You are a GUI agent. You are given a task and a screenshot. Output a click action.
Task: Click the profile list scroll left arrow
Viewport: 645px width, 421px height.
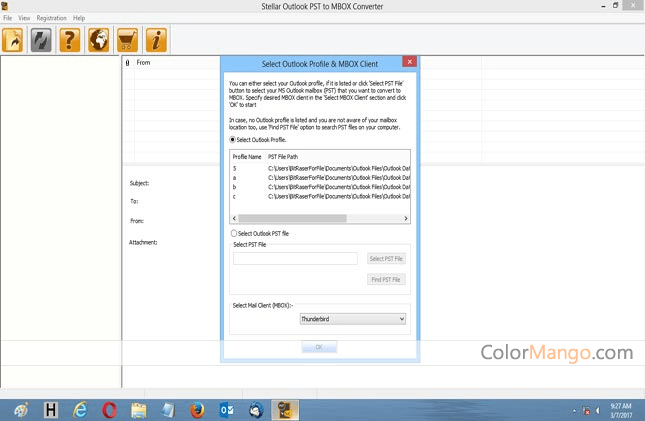pyautogui.click(x=234, y=218)
